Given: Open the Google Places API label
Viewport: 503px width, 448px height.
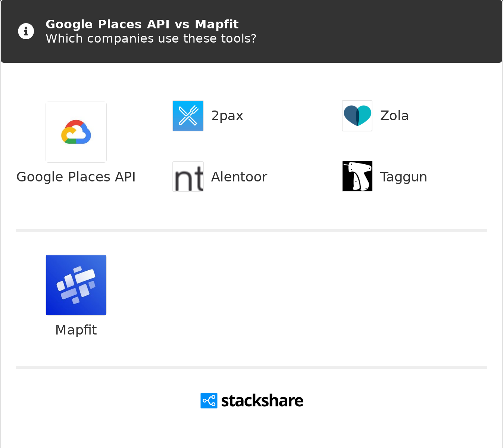Looking at the screenshot, I should (76, 177).
